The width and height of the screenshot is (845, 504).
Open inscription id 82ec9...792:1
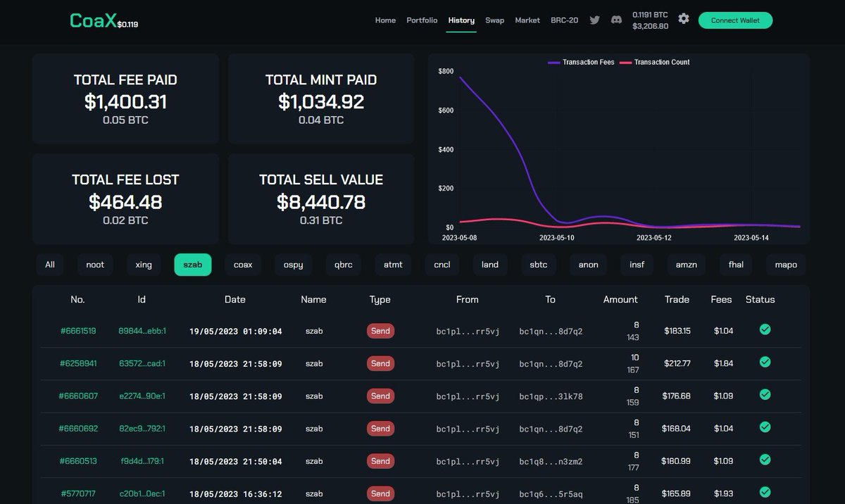(142, 428)
